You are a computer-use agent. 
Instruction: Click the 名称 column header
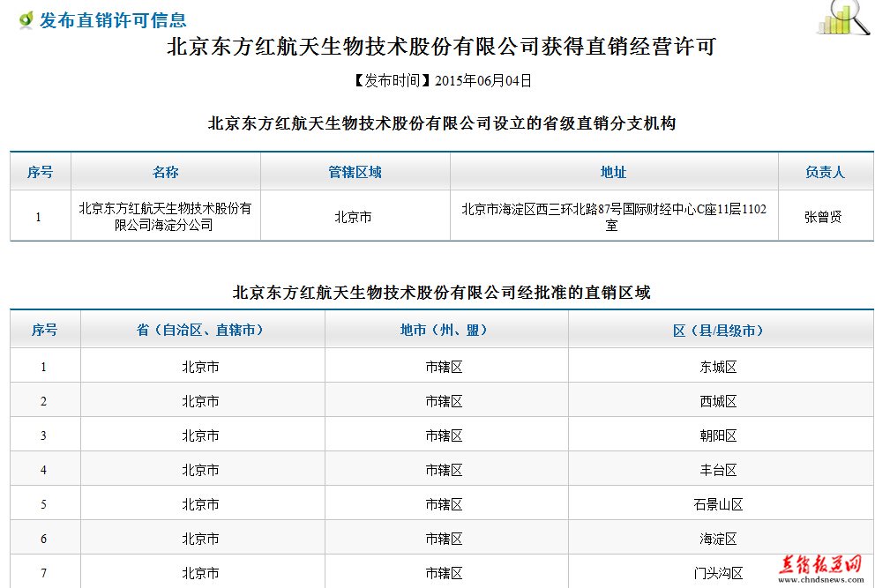pyautogui.click(x=166, y=172)
